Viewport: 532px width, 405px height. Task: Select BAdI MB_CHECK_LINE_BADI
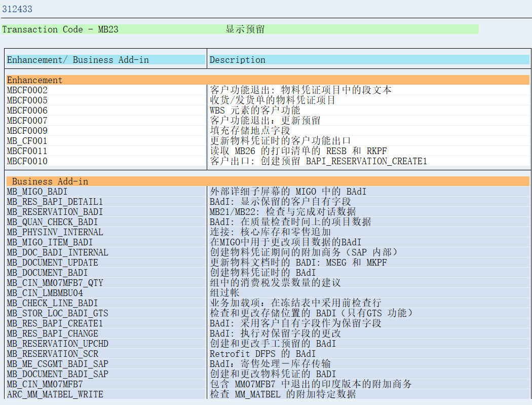click(52, 303)
